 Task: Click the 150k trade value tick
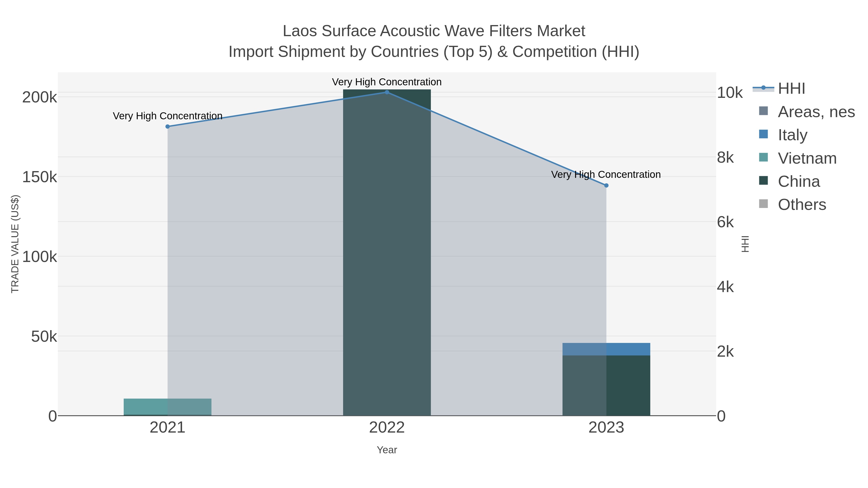coord(40,177)
